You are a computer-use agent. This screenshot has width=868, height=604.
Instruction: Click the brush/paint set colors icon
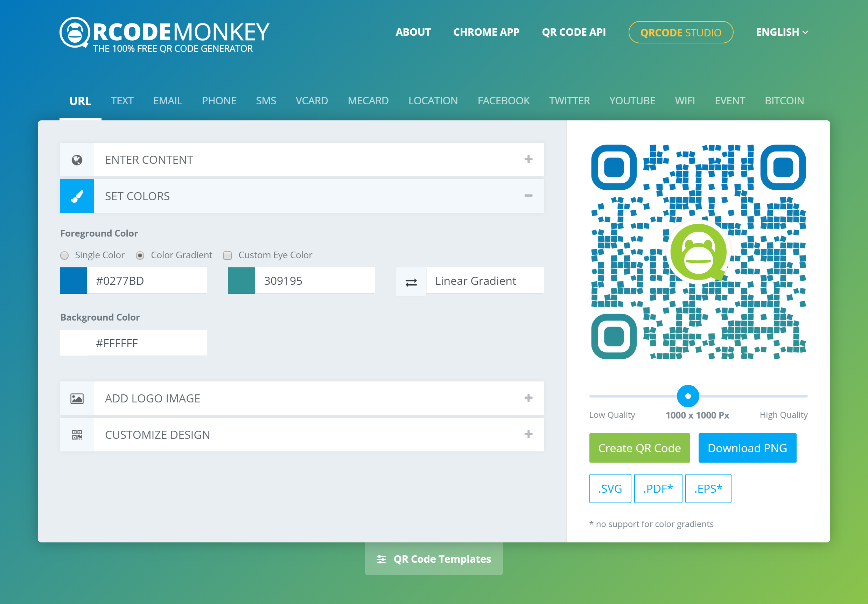pos(77,195)
